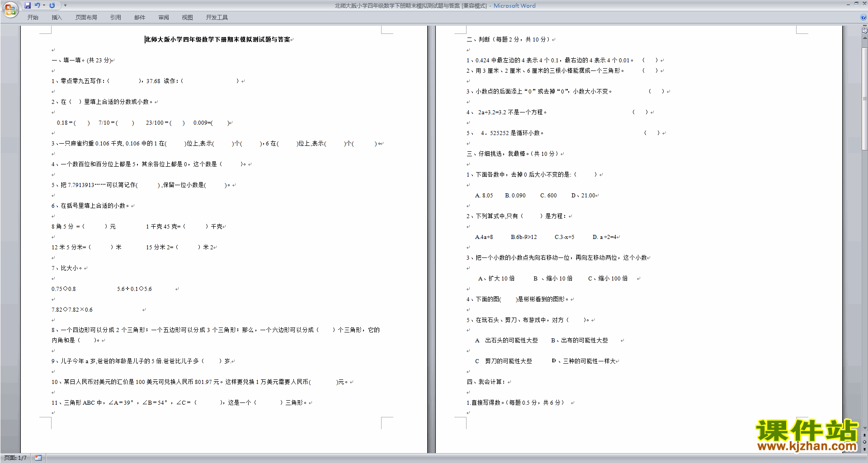Open Customize Quick Access Toolbar dropdown
This screenshot has width=868, height=463.
tap(65, 5)
